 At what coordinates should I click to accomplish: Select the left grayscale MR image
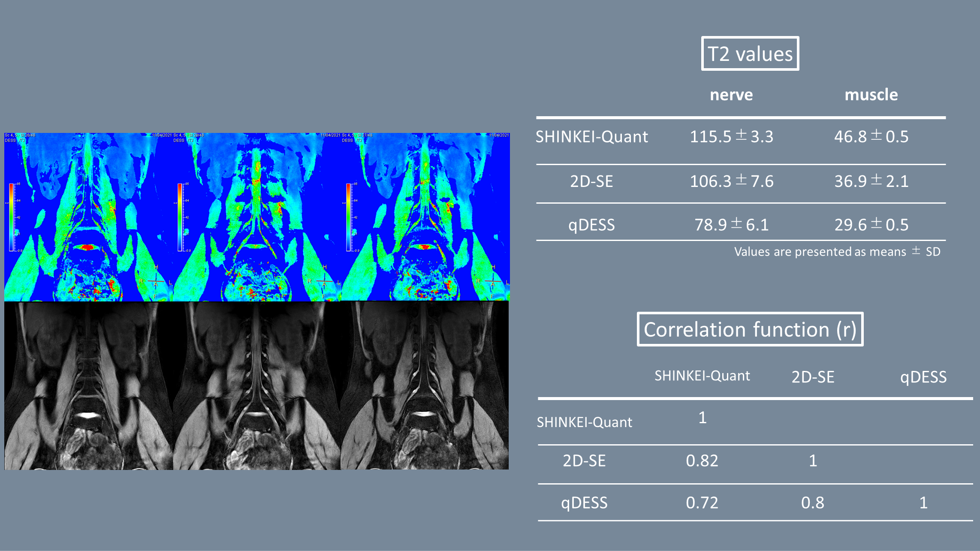[88, 386]
